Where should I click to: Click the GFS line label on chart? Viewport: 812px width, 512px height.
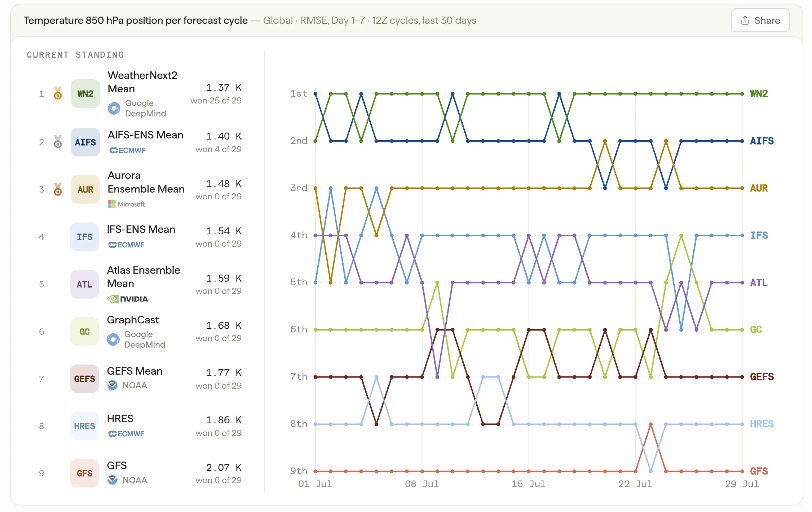pyautogui.click(x=759, y=471)
